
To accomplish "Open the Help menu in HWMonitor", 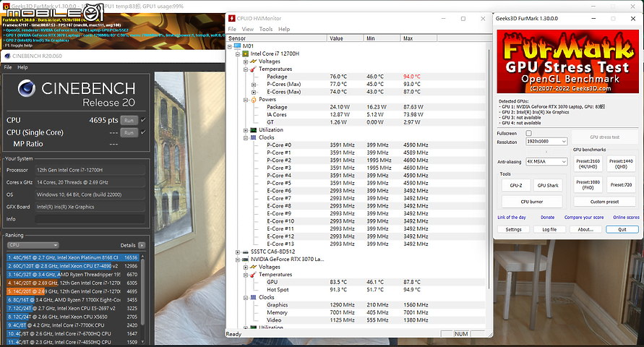I will click(x=284, y=29).
